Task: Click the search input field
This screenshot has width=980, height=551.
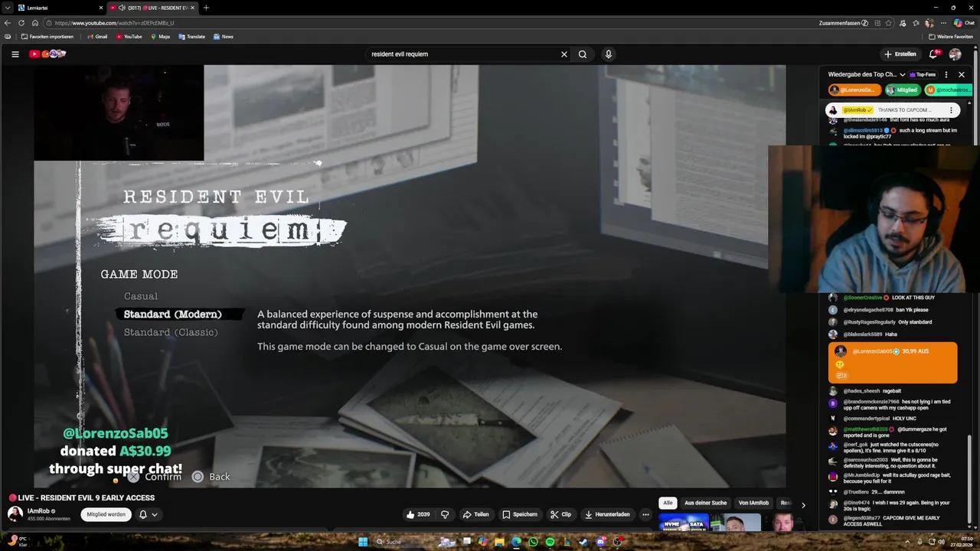Action: (463, 54)
